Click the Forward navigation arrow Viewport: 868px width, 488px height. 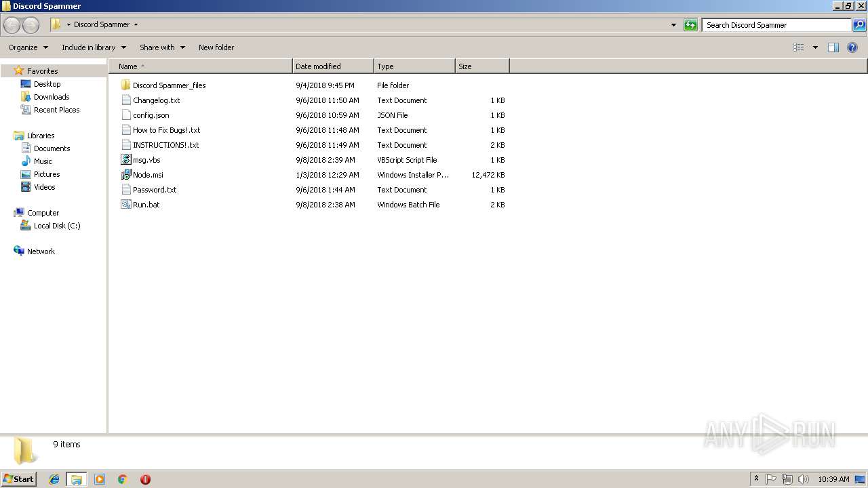click(x=31, y=25)
